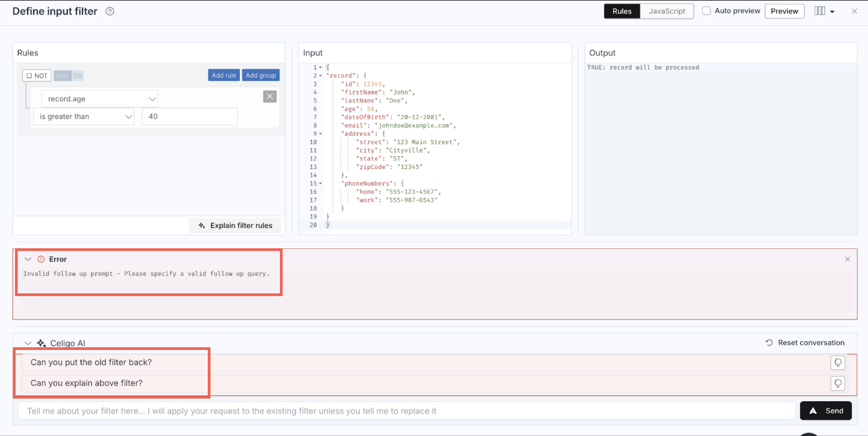Screen dimensions: 868x436
Task: Click the TRUE: record will be processed output
Action: coord(643,68)
